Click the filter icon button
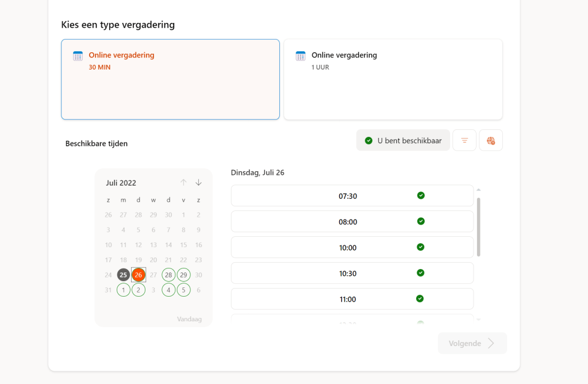588x384 pixels. [x=464, y=140]
